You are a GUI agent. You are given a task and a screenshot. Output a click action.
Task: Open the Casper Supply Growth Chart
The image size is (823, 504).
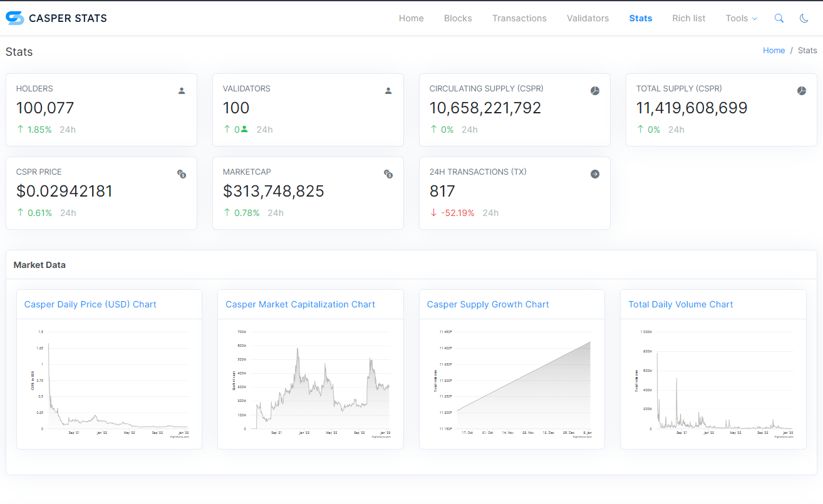488,304
